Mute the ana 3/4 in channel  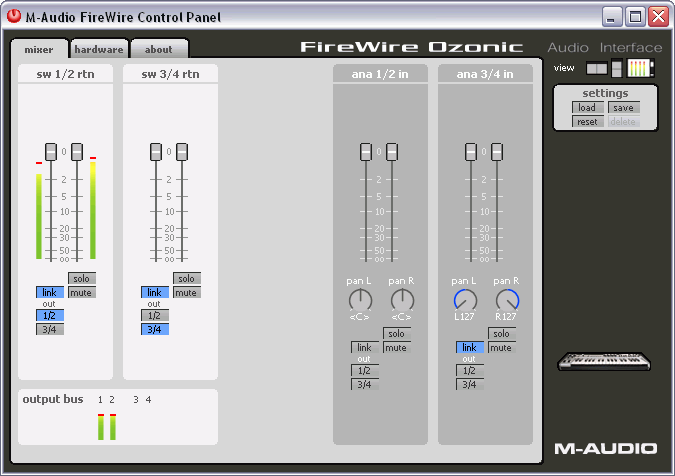coord(502,347)
